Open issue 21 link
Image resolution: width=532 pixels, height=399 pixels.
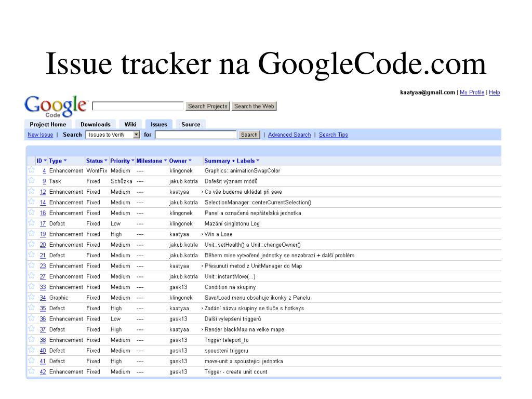point(43,255)
